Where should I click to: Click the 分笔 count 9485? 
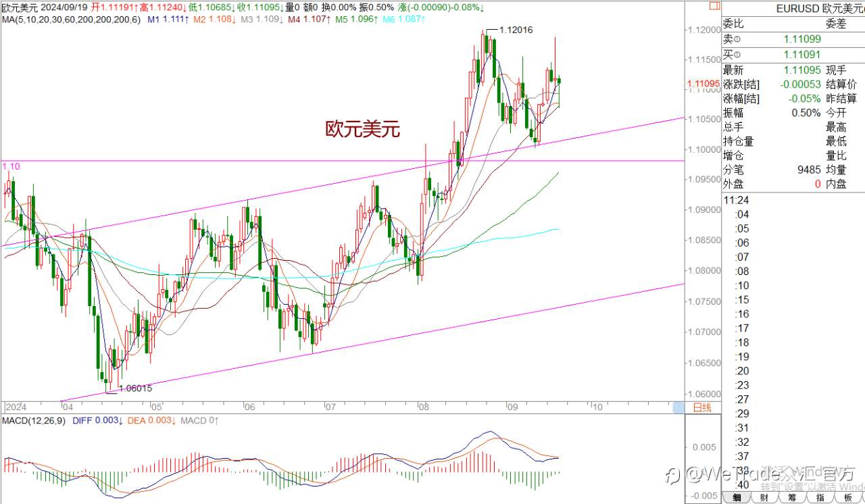[809, 170]
